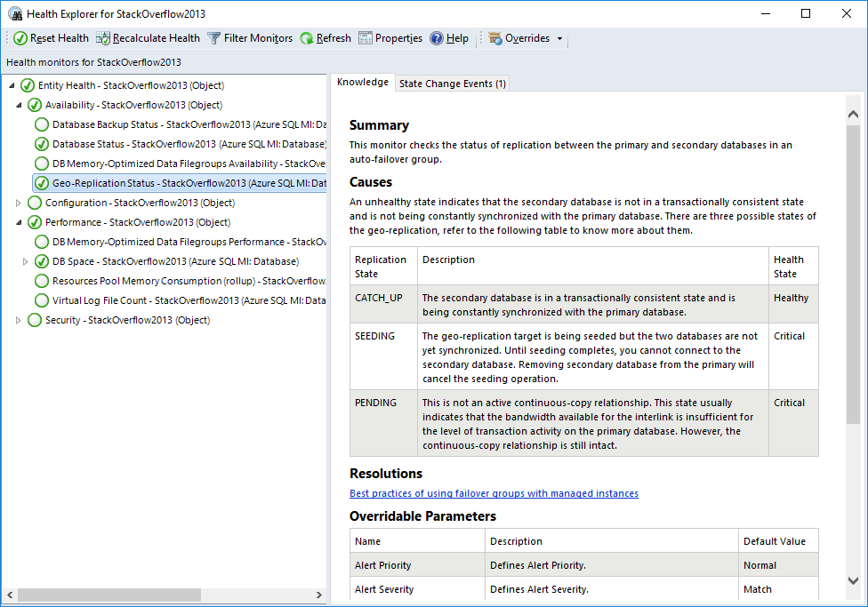Click the Alert Severity parameter name
This screenshot has width=868, height=607.
point(384,589)
